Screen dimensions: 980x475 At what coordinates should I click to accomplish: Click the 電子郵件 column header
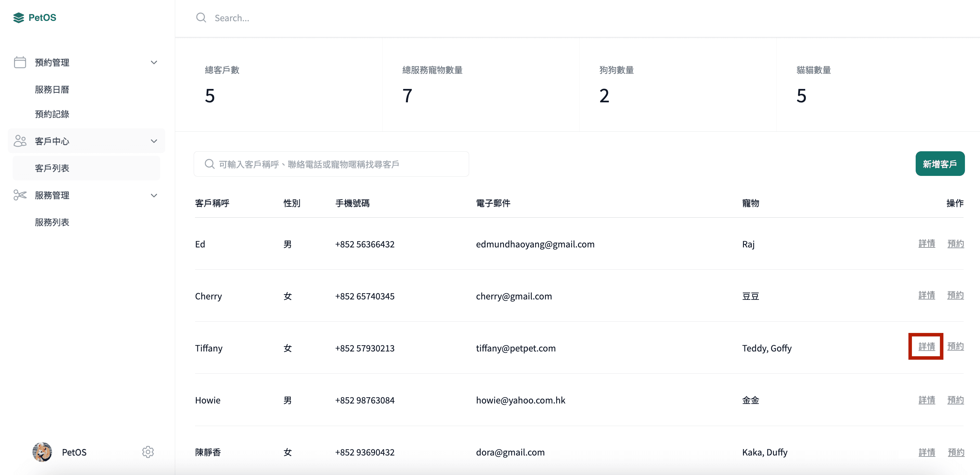493,203
